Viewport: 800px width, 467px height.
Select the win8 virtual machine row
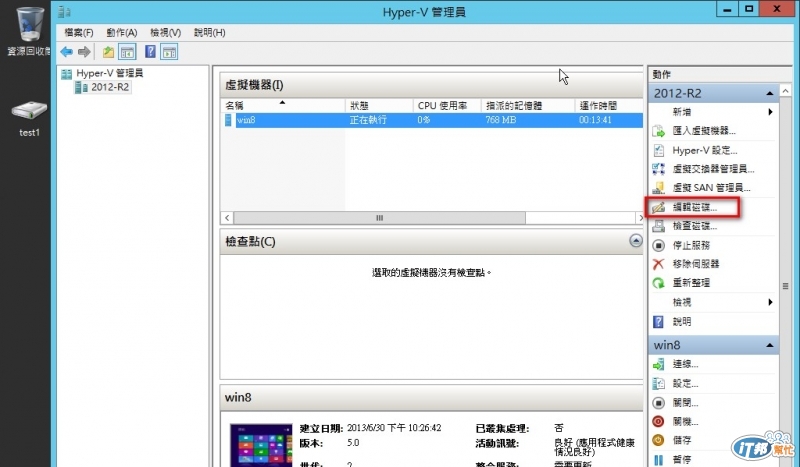(432, 120)
